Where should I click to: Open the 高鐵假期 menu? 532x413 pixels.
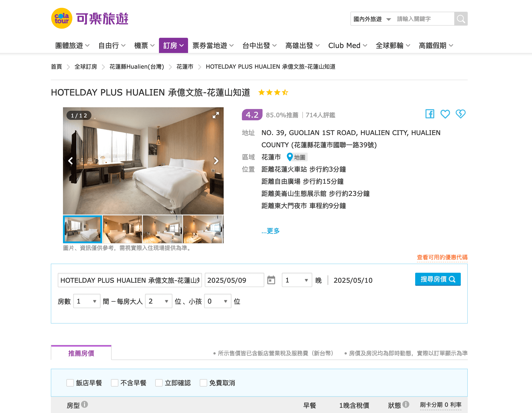[436, 46]
